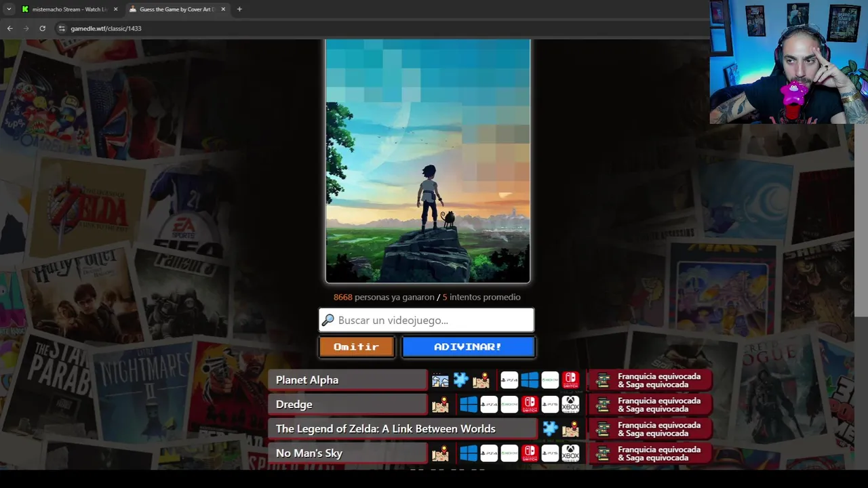The height and width of the screenshot is (488, 868).
Task: Click the 5 intentos promedio text
Action: tap(481, 297)
